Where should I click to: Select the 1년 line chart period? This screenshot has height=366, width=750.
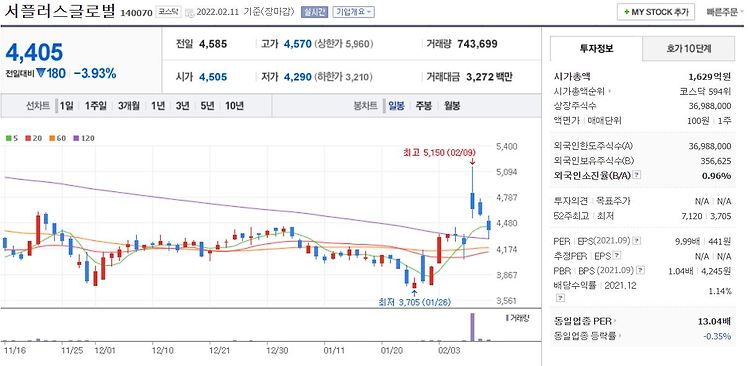157,106
